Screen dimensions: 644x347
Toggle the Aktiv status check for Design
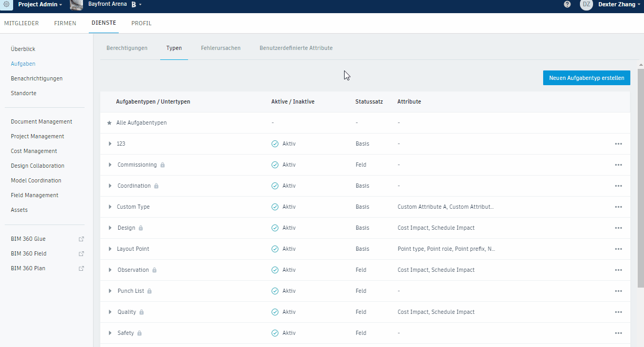pos(275,228)
